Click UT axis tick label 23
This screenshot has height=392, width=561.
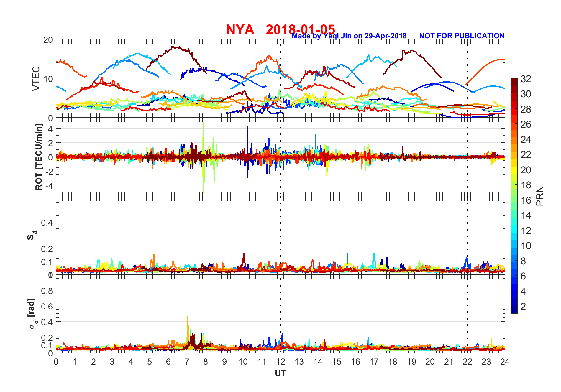click(x=486, y=362)
